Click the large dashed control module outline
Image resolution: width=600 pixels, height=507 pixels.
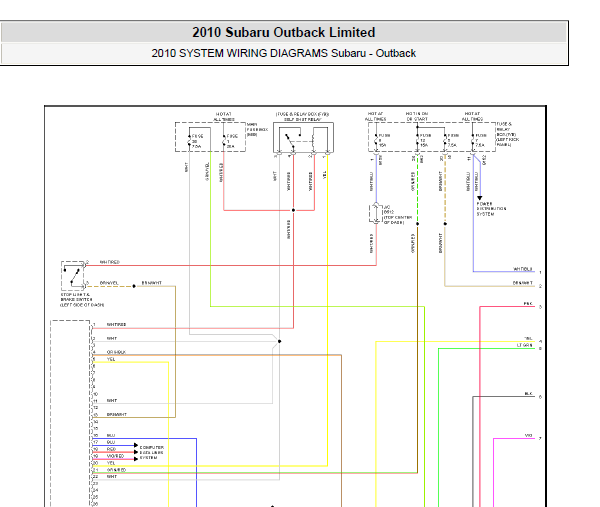pos(71,413)
